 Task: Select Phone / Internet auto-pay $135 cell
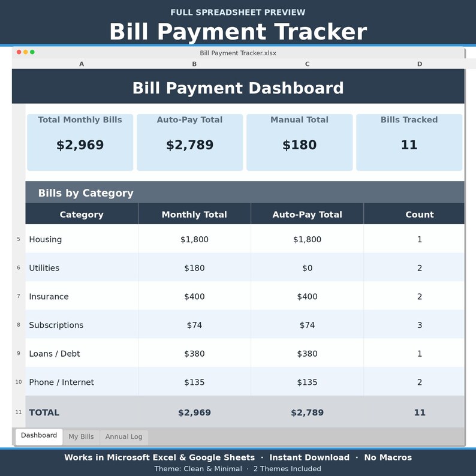pos(307,382)
